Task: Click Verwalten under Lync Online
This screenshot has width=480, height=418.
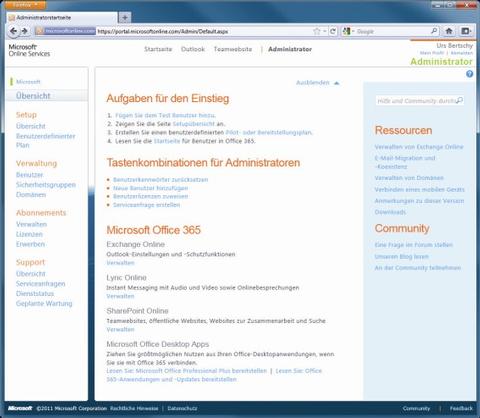Action: 120,296
